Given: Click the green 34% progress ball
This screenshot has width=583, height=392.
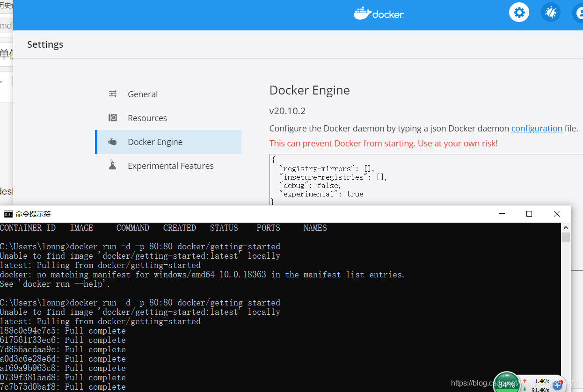Looking at the screenshot, I should point(507,383).
